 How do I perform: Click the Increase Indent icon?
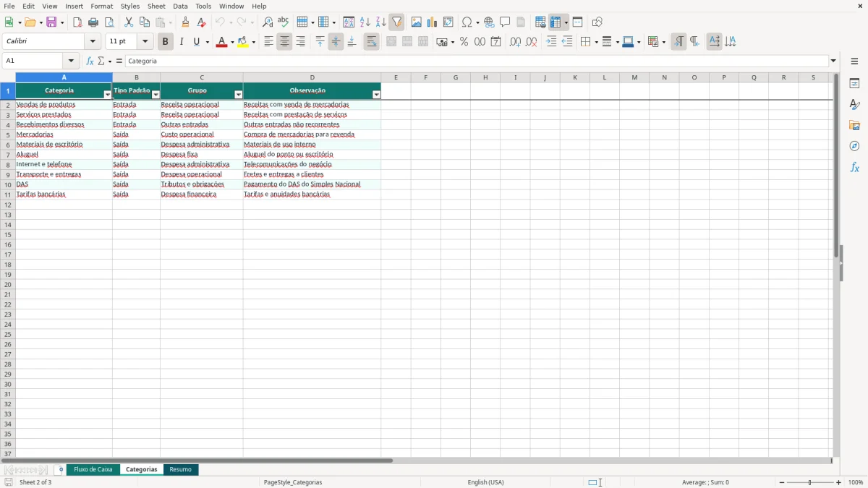pos(551,42)
